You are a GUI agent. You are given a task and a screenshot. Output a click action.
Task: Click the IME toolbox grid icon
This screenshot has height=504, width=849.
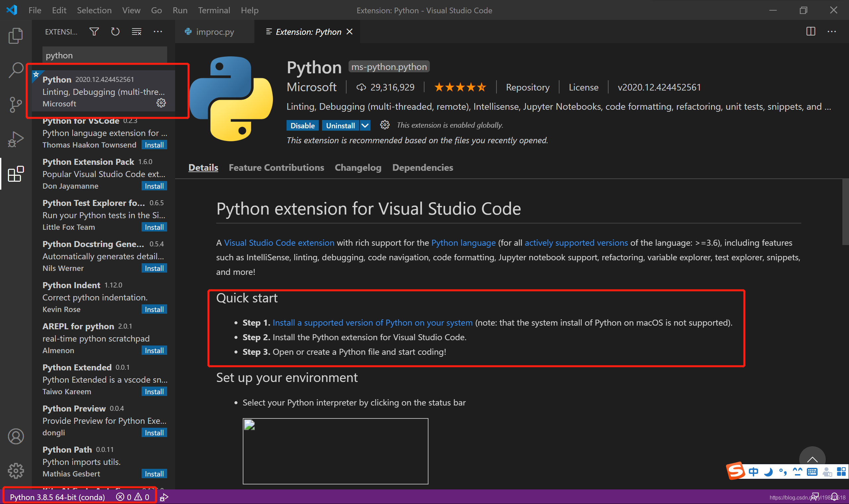841,472
